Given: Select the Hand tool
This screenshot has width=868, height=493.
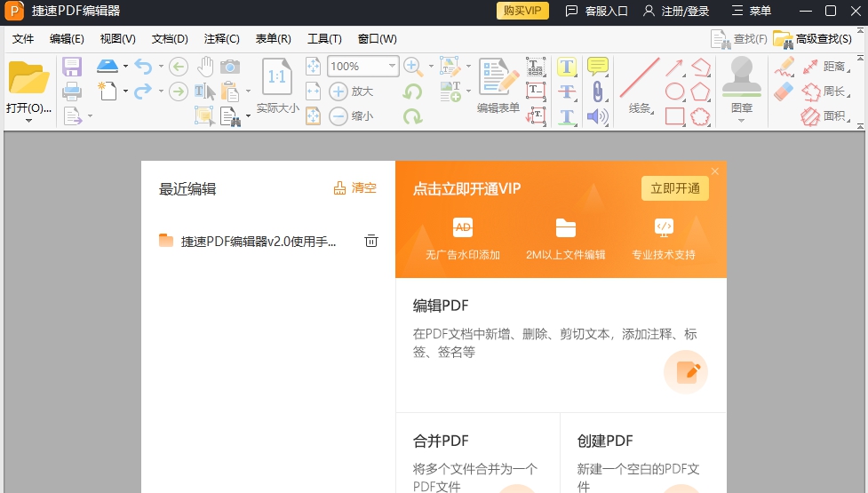Looking at the screenshot, I should (205, 67).
